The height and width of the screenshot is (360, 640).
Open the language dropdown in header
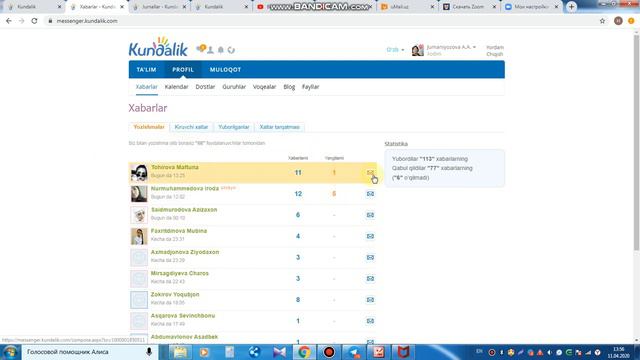click(x=395, y=49)
